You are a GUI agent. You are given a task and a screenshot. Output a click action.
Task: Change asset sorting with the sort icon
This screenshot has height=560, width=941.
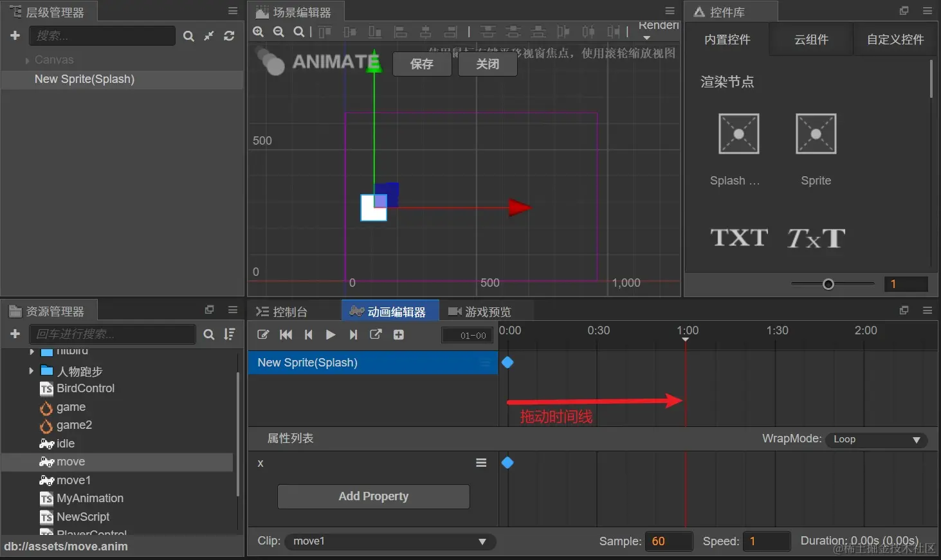229,334
